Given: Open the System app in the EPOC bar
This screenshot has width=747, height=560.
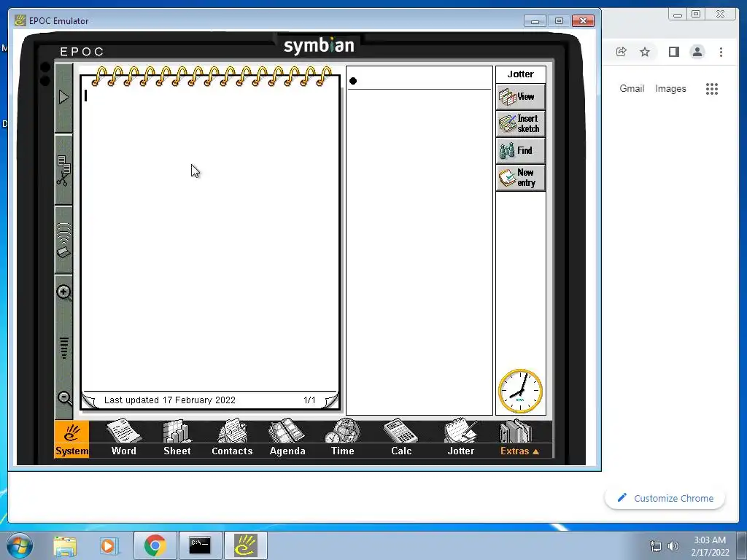Looking at the screenshot, I should pos(71,439).
